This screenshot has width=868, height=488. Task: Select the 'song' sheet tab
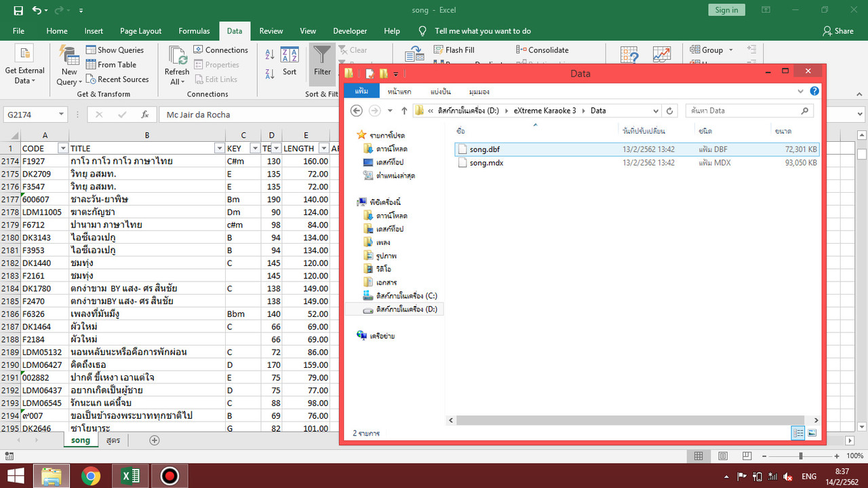click(x=80, y=440)
